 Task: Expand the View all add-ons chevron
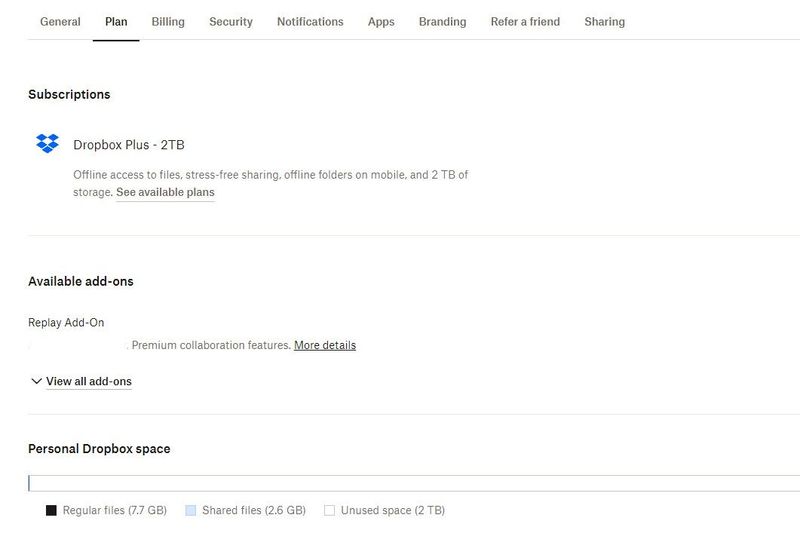(37, 381)
